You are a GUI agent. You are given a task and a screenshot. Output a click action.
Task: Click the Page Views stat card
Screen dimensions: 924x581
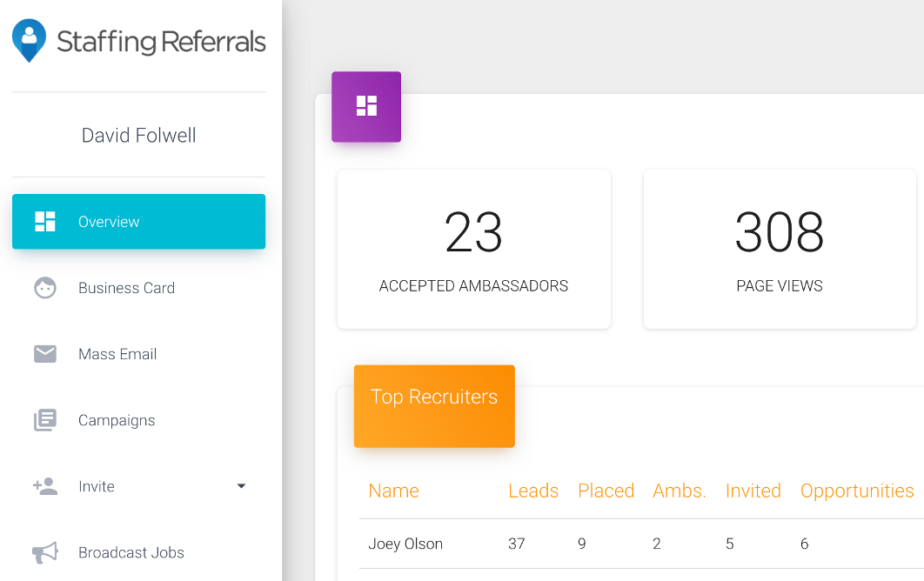click(779, 249)
